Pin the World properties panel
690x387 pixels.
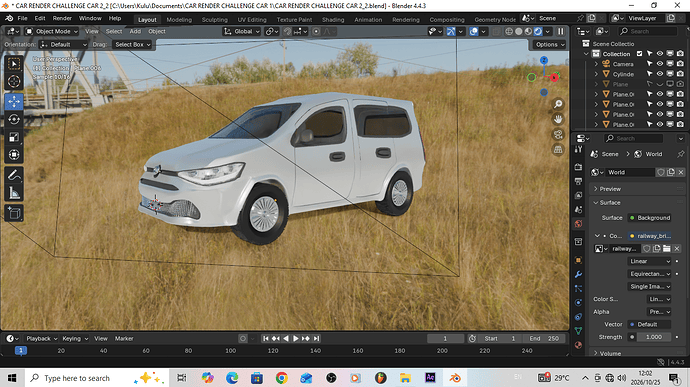[680, 154]
